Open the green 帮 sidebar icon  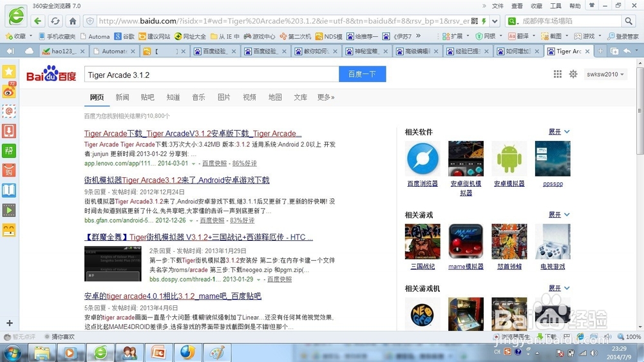9,150
